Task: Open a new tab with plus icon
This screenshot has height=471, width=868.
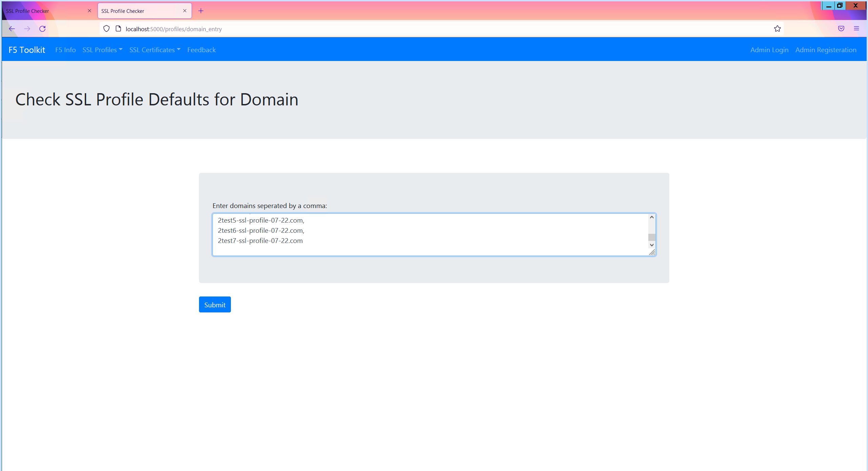Action: tap(201, 11)
